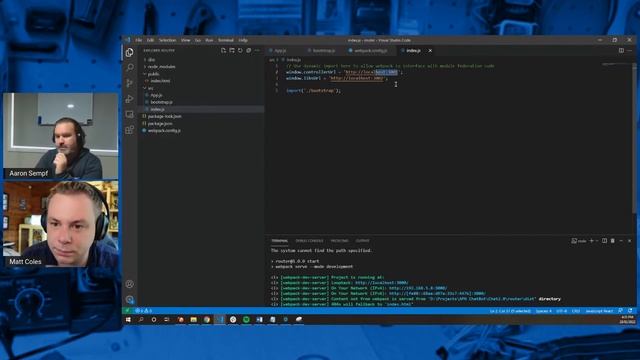Switch to the Debug Console panel tab
Image resolution: width=640 pixels, height=360 pixels.
pos(309,241)
